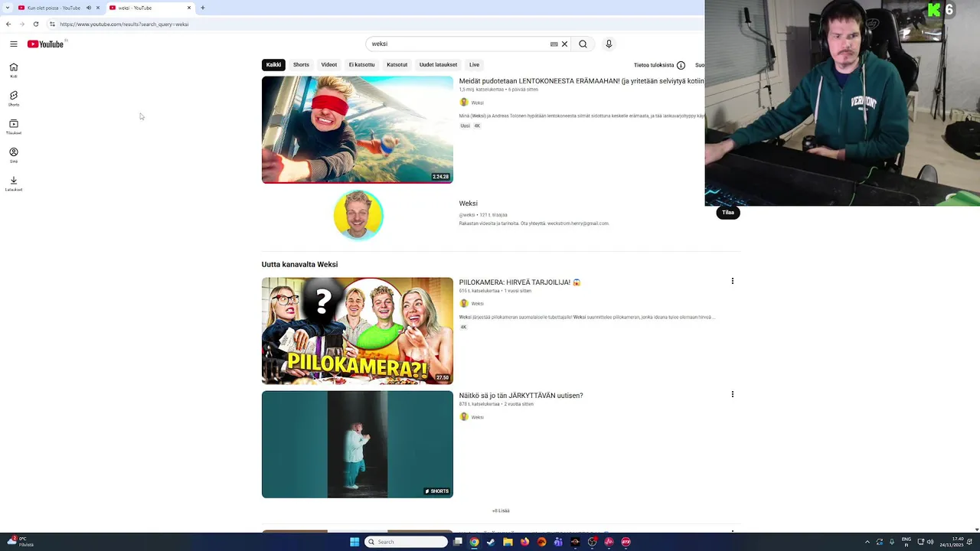Open OBS Studio from the taskbar
This screenshot has width=980, height=551.
pos(592,542)
